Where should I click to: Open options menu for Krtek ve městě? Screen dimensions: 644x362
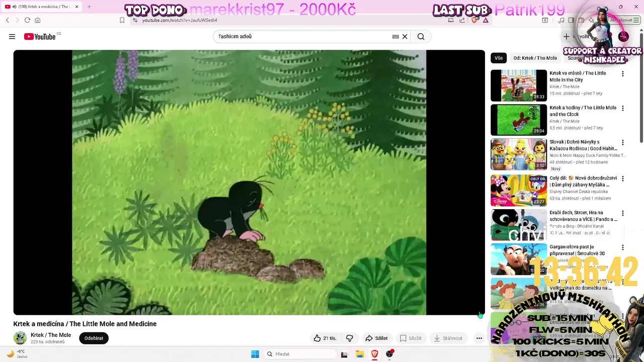623,74
